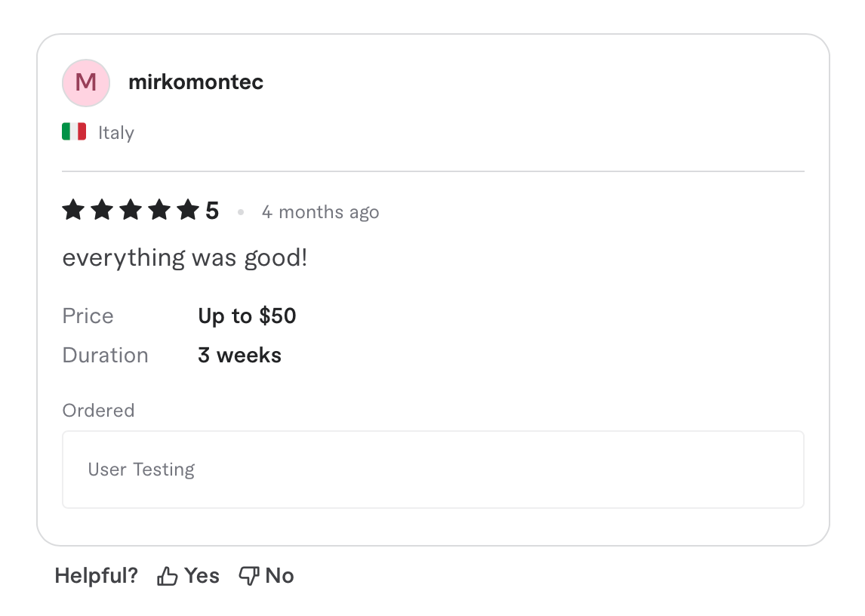The width and height of the screenshot is (865, 616).
Task: Click the 4 months ago timestamp
Action: coord(320,212)
